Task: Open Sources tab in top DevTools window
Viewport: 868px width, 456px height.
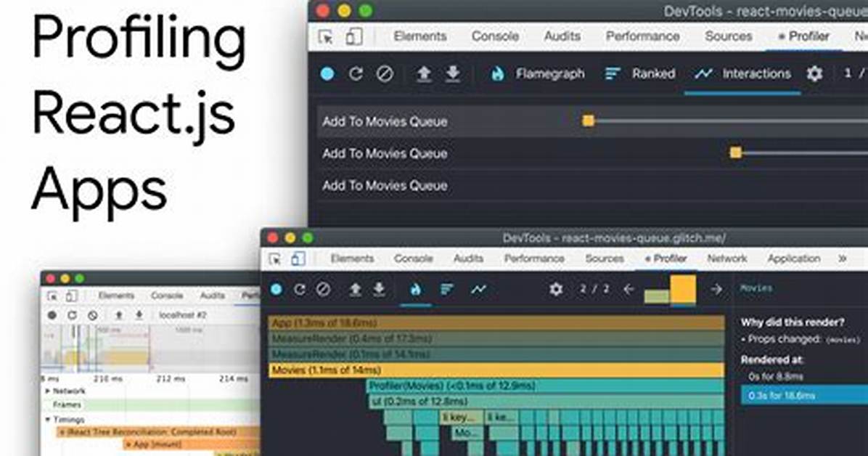Action: [x=729, y=36]
